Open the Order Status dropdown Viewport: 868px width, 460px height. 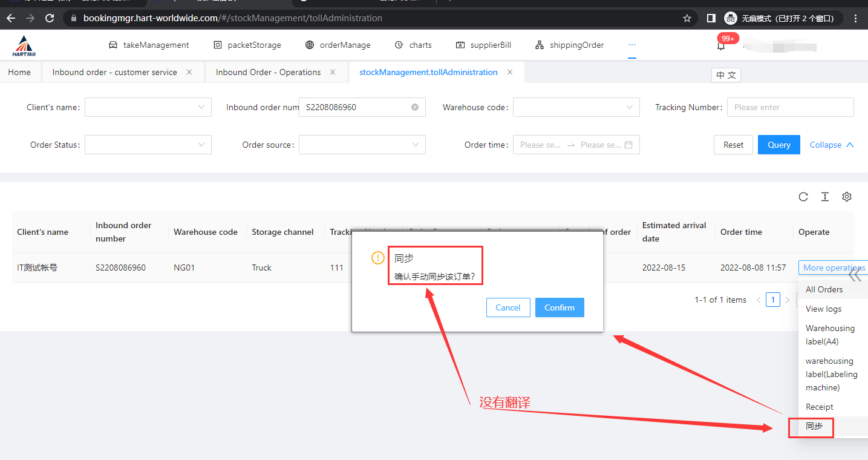pyautogui.click(x=148, y=145)
